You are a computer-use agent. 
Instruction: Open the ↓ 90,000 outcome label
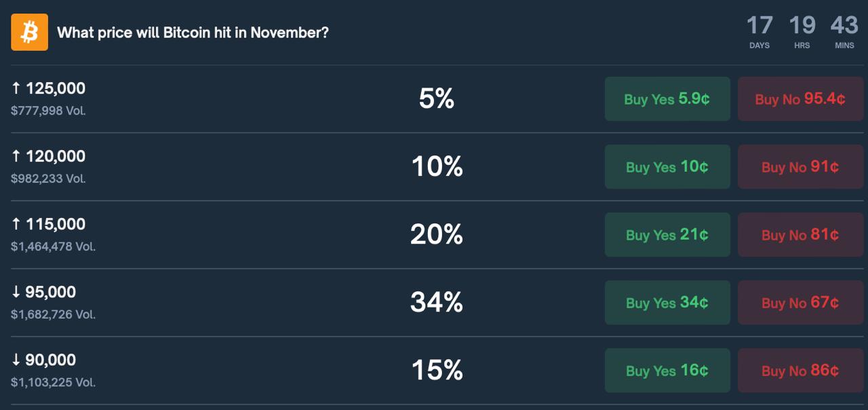coord(44,360)
